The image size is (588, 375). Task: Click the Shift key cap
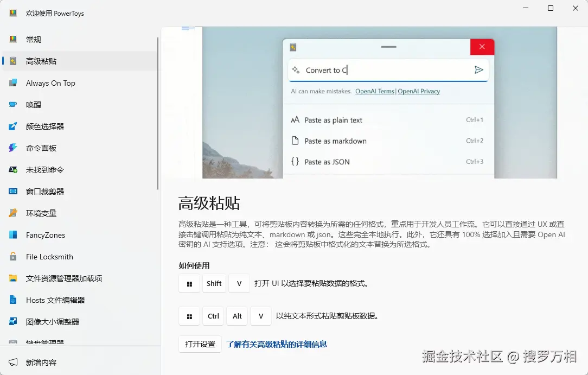214,283
